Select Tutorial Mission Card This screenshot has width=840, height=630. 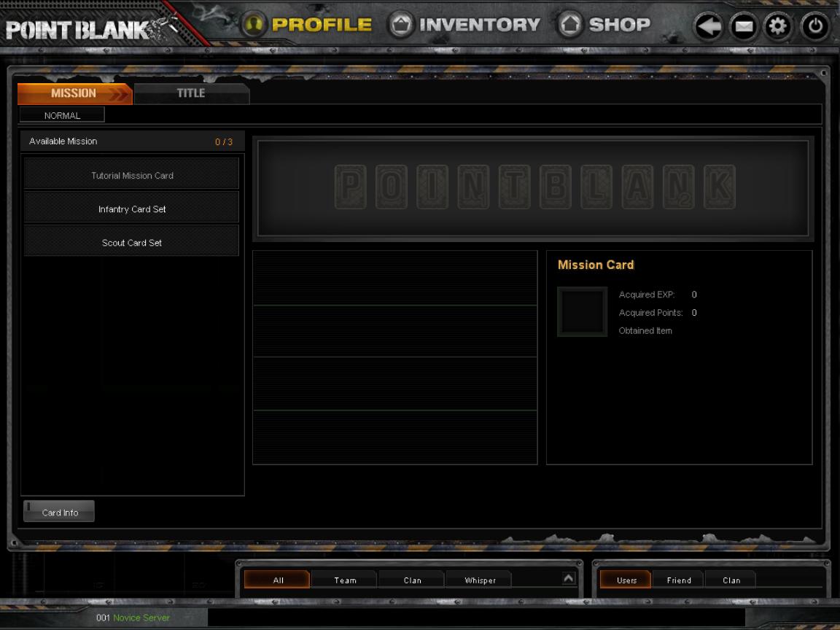coord(131,175)
